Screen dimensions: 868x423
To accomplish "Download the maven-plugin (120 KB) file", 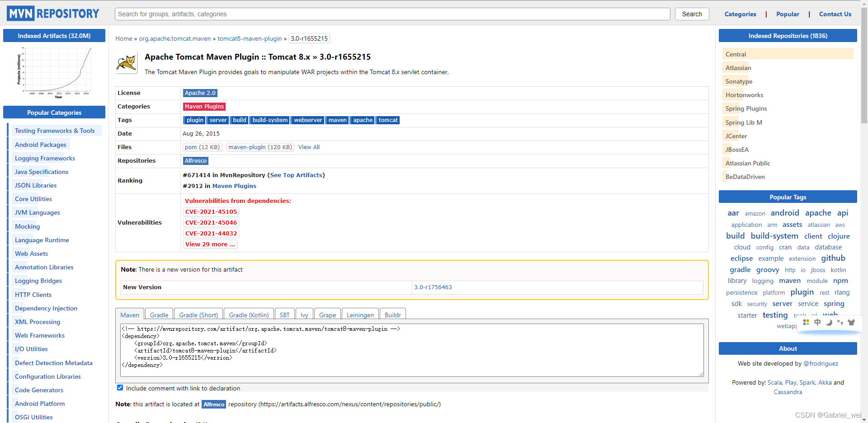I will pyautogui.click(x=260, y=147).
